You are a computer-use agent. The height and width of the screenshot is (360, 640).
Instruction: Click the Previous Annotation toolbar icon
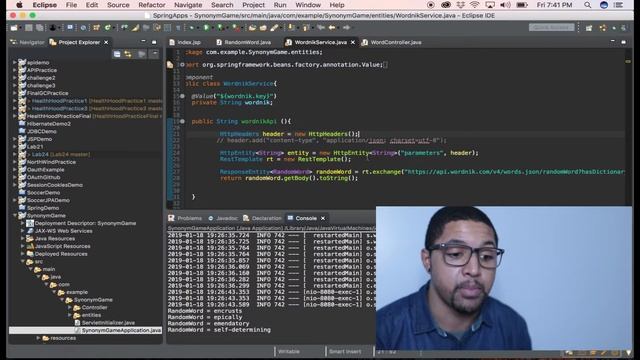click(x=306, y=28)
